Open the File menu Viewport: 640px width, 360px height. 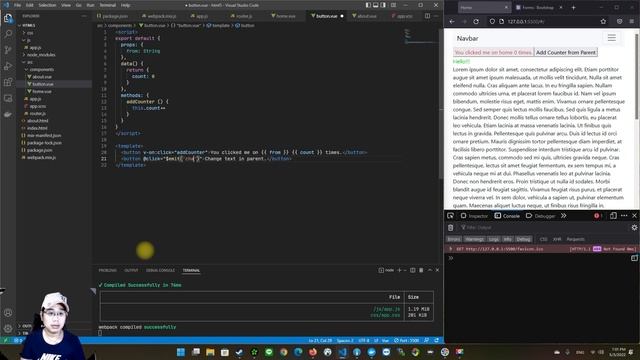(18, 5)
